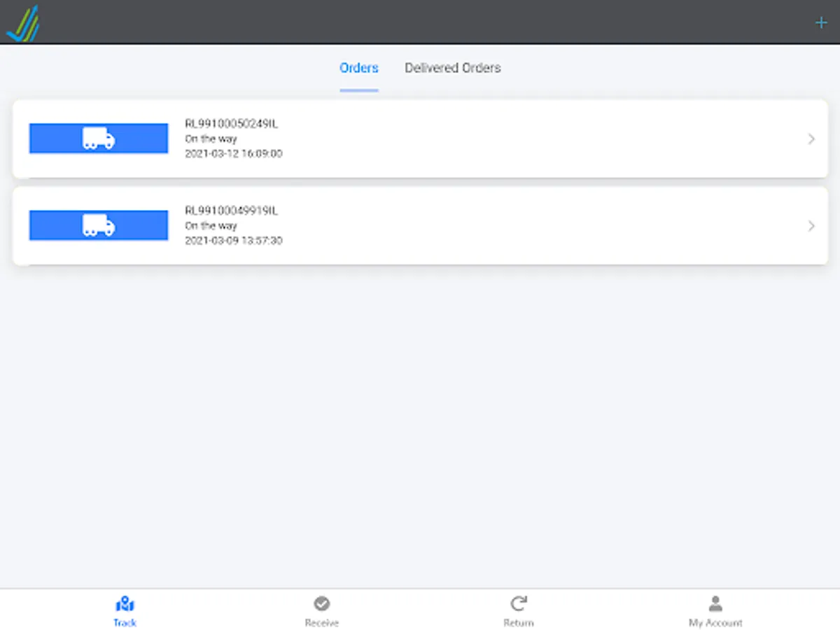Add a new order with the plus icon

[x=821, y=23]
